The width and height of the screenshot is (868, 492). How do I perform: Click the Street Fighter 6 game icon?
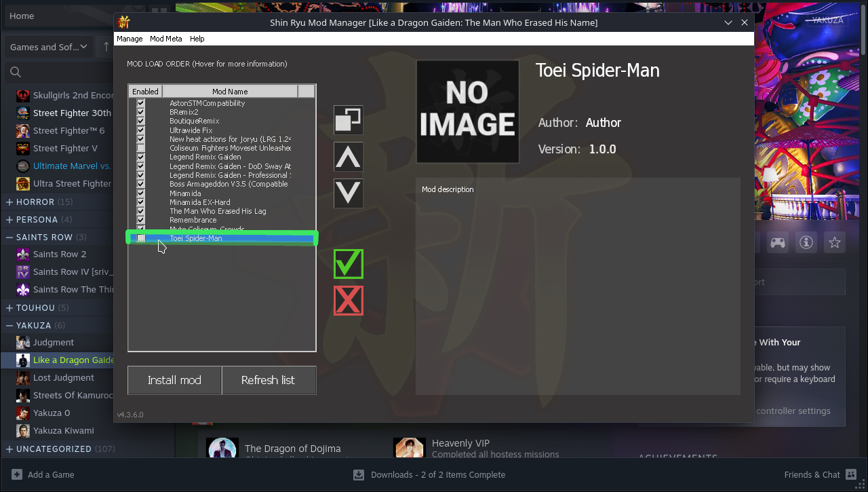23,130
